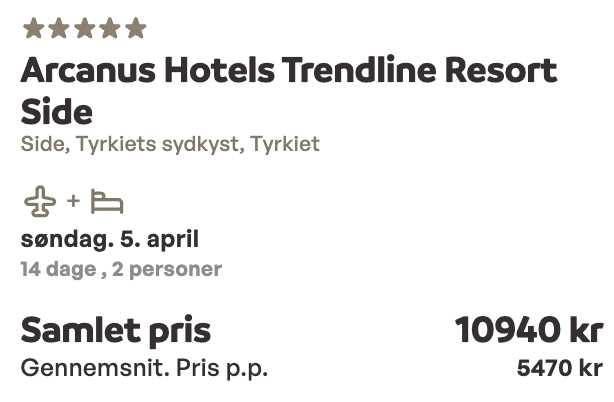Image resolution: width=614 pixels, height=402 pixels.
Task: Select 'Side' in the grey location line
Action: 39,144
